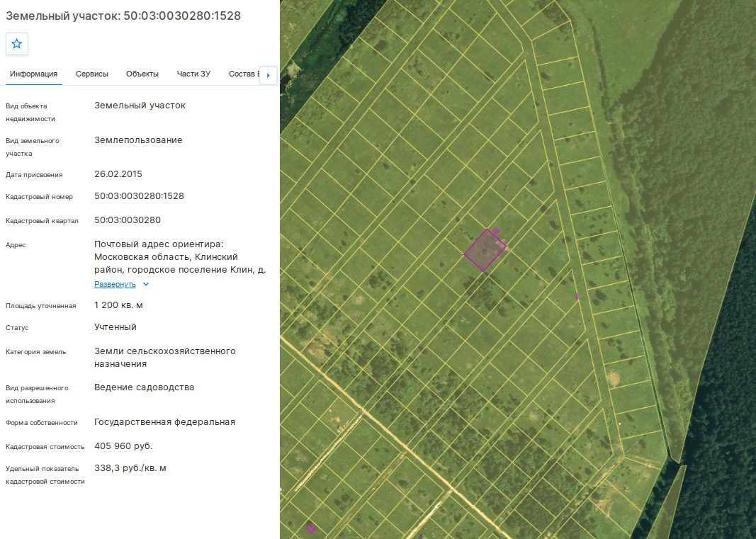Screen dimensions: 756x539
Task: Click the label Вид земельного участка
Action: [33, 147]
